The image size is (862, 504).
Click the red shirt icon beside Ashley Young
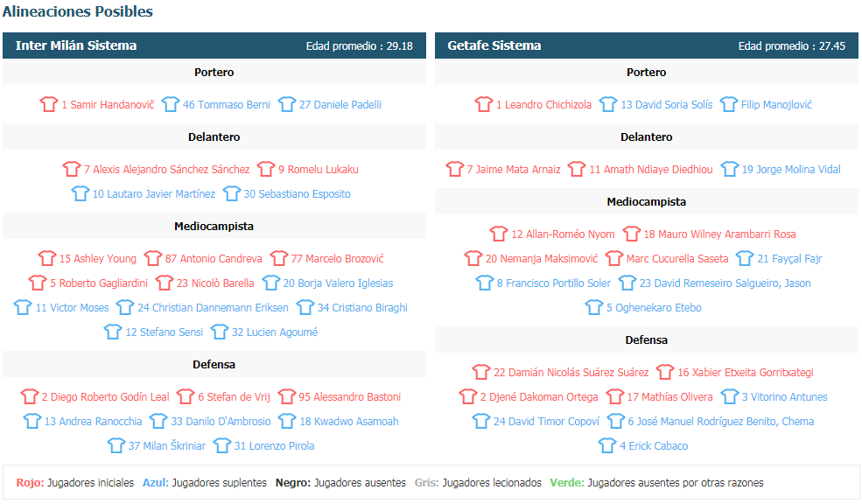coord(47,258)
